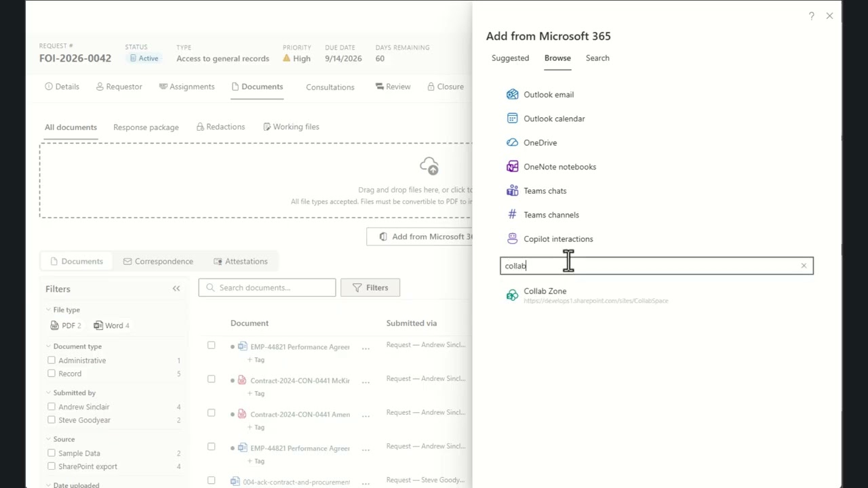Open the Details tab

62,87
